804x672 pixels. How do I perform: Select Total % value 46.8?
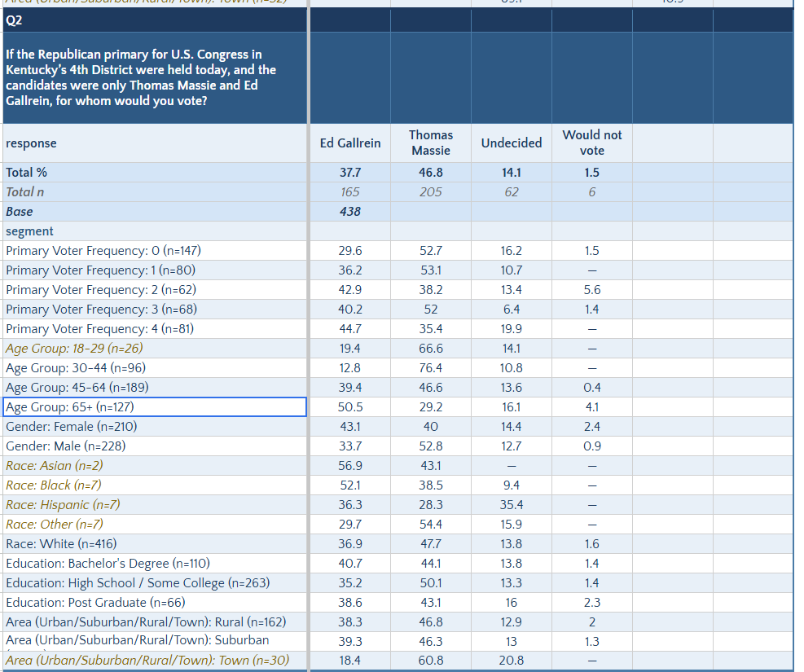pos(431,173)
